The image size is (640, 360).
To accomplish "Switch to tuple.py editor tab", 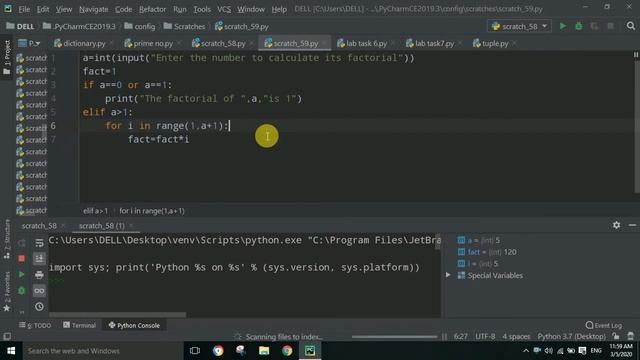I will (x=495, y=43).
